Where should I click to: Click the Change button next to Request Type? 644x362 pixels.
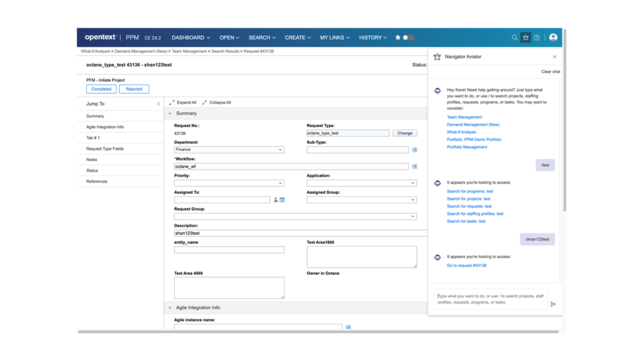point(405,133)
